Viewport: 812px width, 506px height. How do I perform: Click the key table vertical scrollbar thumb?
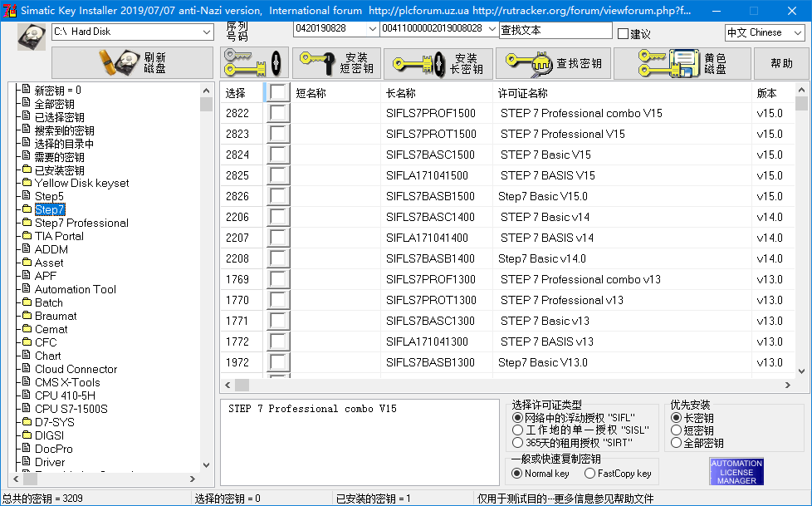click(801, 103)
